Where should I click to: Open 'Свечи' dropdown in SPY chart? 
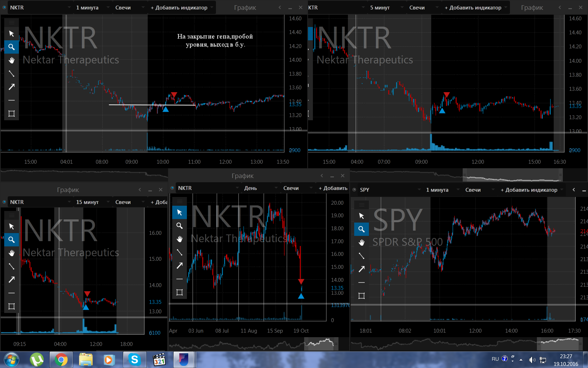[x=479, y=190]
